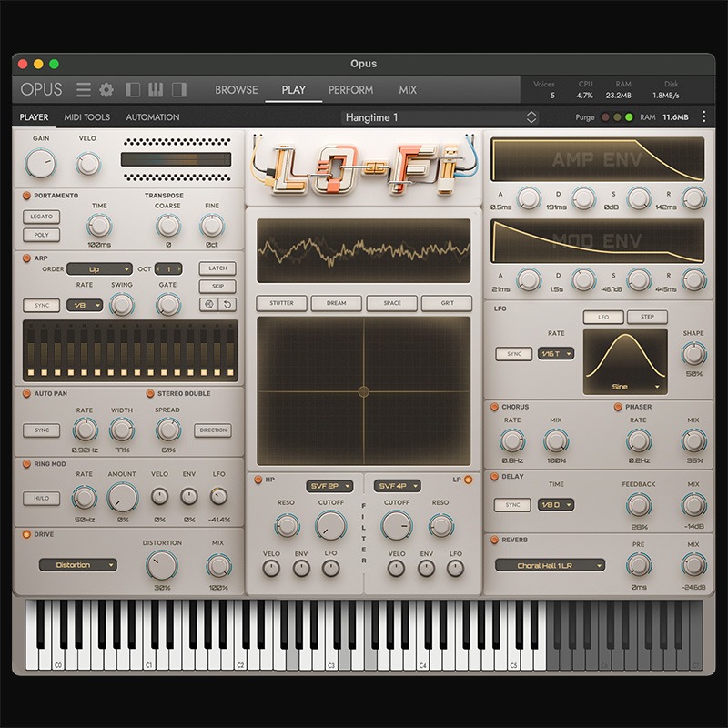This screenshot has width=728, height=728.
Task: Open the SVF 4P filter type dropdown
Action: point(398,486)
